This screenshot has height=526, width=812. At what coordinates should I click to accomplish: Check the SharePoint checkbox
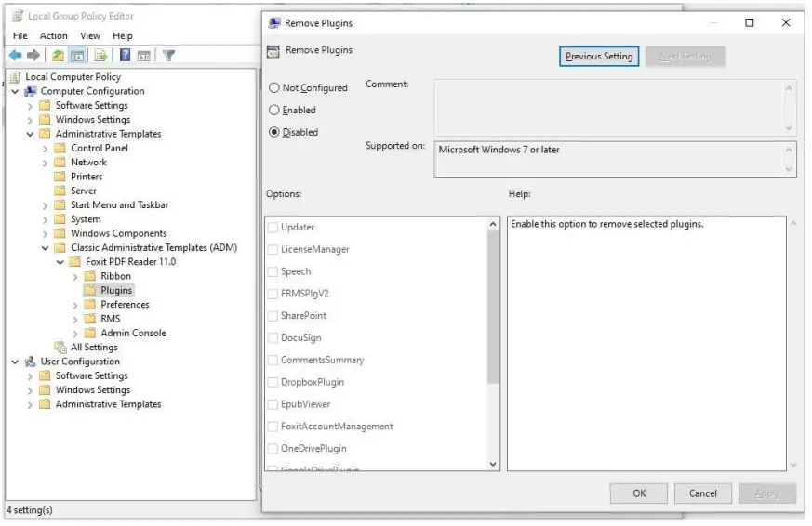click(x=273, y=317)
